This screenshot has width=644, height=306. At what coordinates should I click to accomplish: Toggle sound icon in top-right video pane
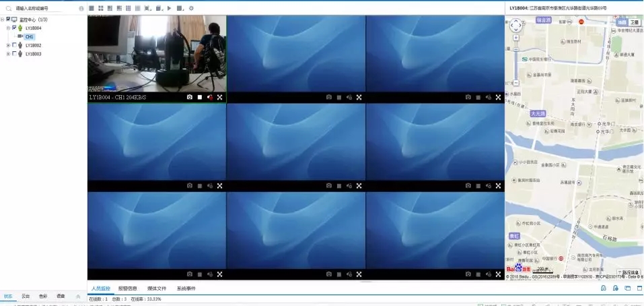(489, 97)
